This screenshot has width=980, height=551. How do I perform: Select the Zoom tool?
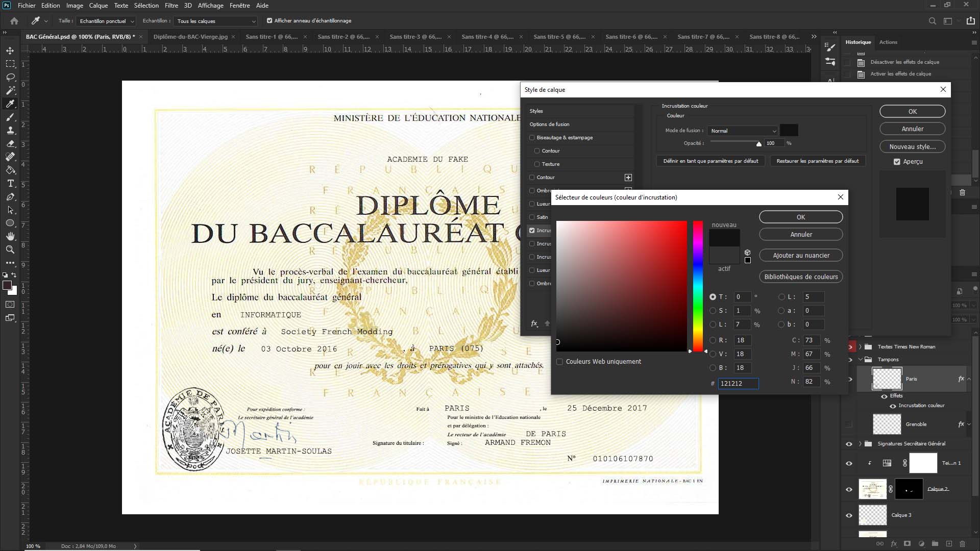click(x=10, y=249)
